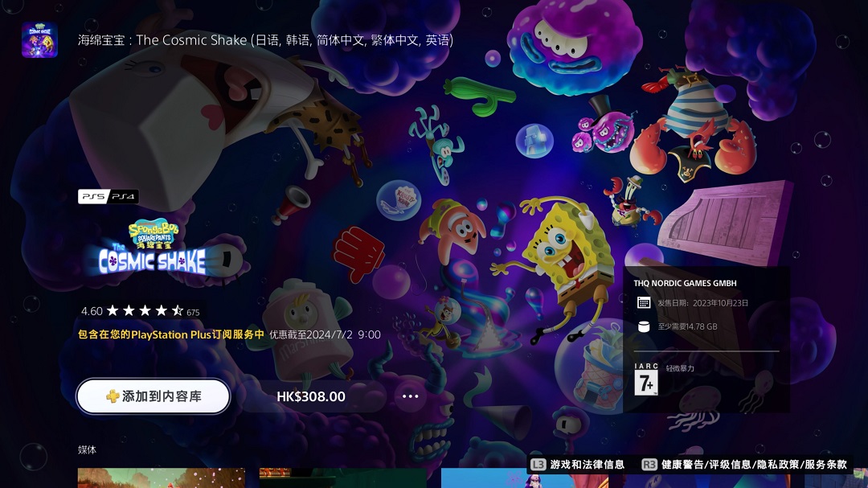Click the L3 stick icon in footer
The image size is (868, 488).
[x=538, y=465]
